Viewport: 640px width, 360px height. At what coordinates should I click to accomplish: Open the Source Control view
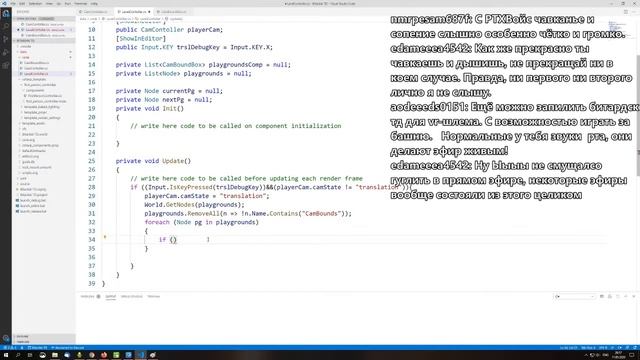6,39
